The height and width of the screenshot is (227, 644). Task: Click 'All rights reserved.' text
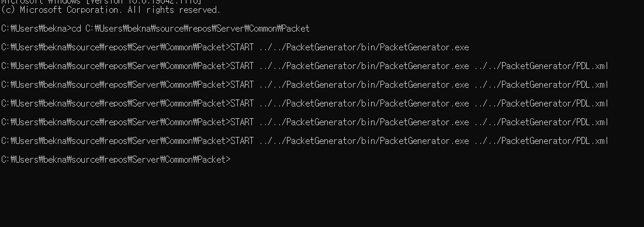coord(174,10)
